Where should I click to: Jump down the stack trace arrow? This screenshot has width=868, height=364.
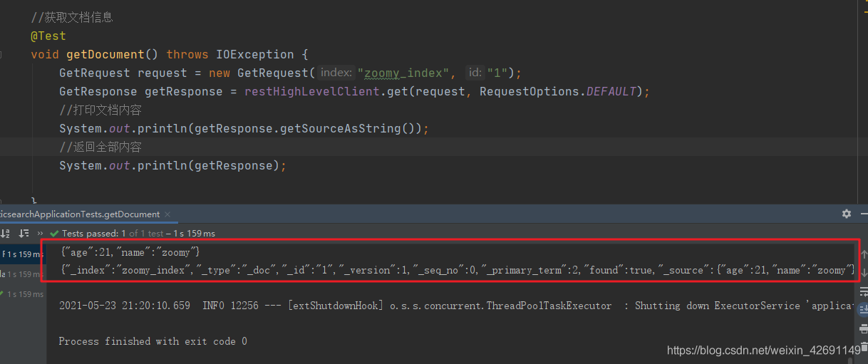(x=864, y=273)
